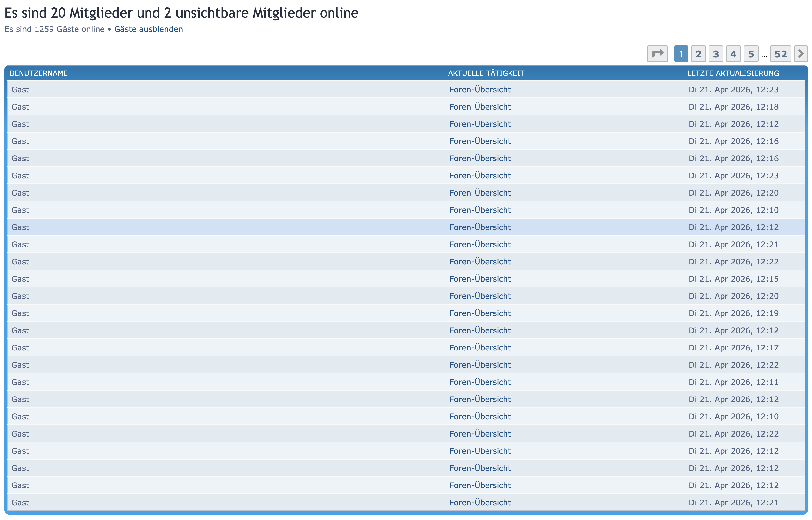
Task: Open Foren-Übersicht in row updated 12:18
Action: [480, 107]
